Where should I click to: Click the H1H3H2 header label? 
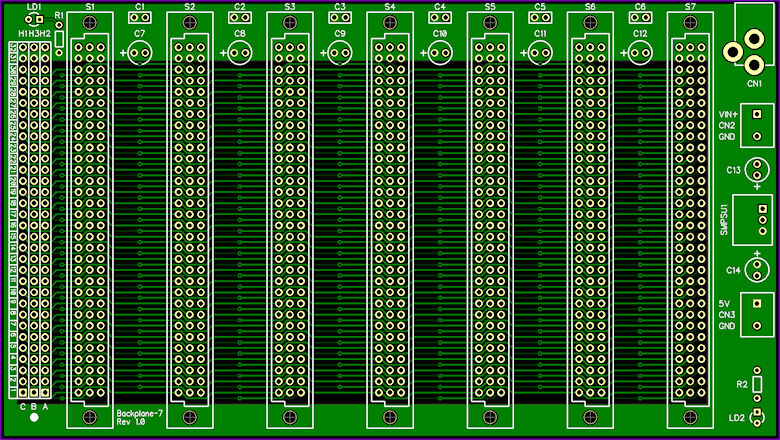34,33
